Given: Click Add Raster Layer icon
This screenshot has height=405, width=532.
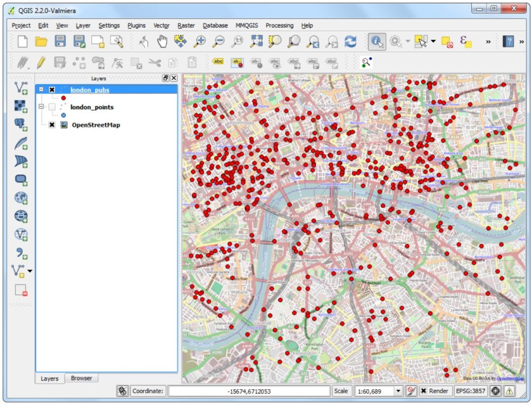Looking at the screenshot, I should (x=21, y=106).
